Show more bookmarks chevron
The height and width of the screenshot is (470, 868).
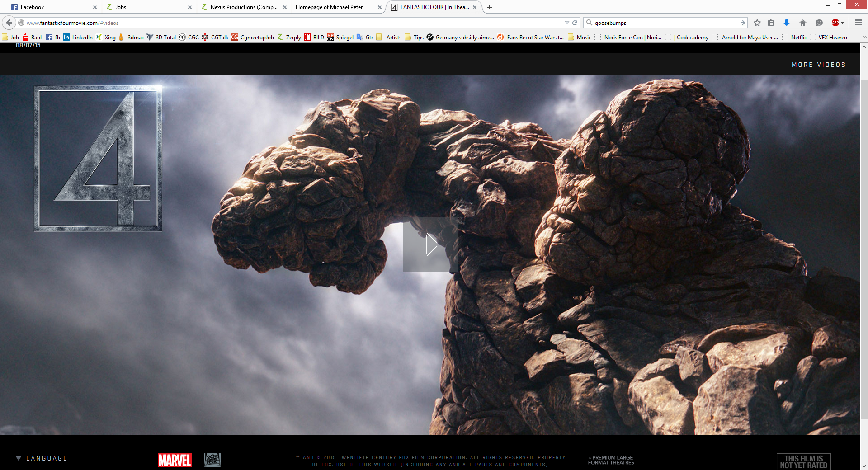(x=864, y=37)
